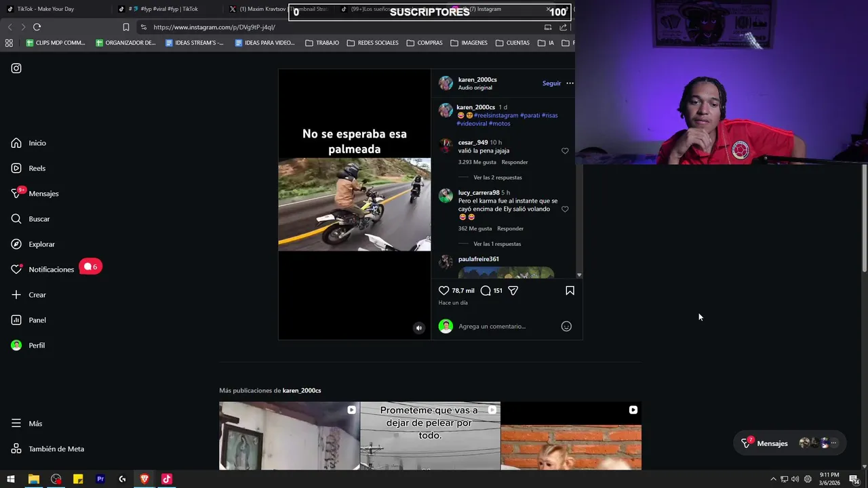Bookmark this page in address bar
The width and height of the screenshot is (868, 488).
pos(126,27)
